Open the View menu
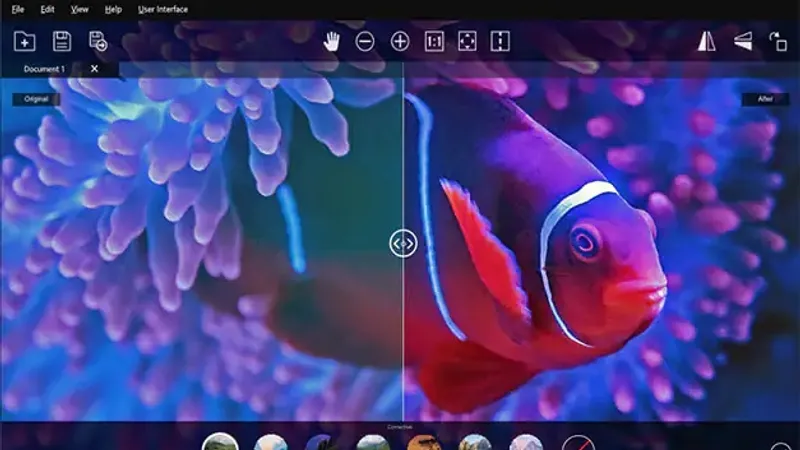Screen dimensions: 800x450 tap(80, 9)
